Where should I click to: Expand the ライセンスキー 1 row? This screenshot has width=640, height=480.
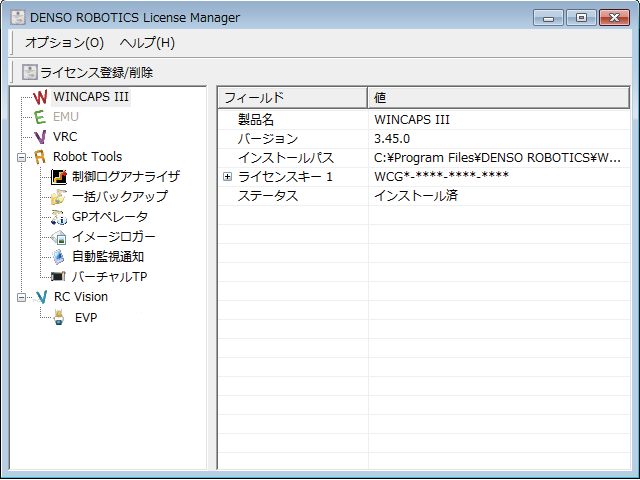(x=227, y=177)
